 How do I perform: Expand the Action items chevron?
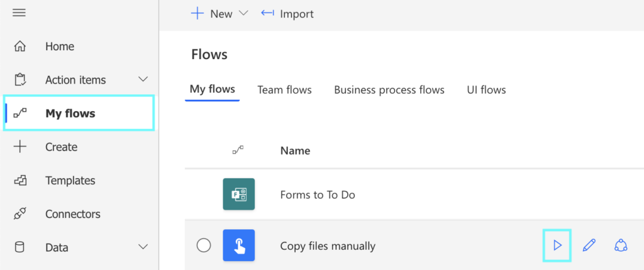pos(143,79)
